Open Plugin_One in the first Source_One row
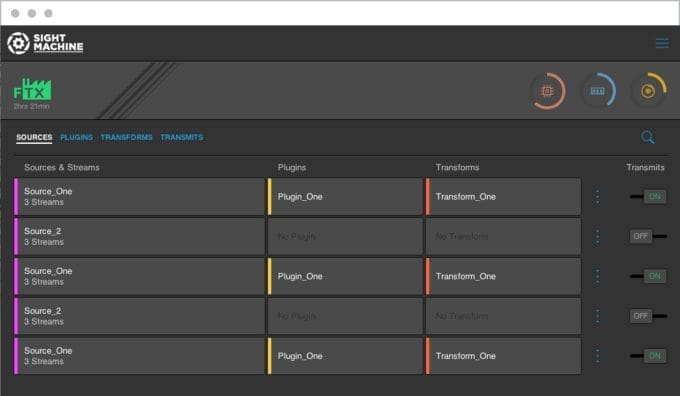680x396 pixels. point(345,196)
